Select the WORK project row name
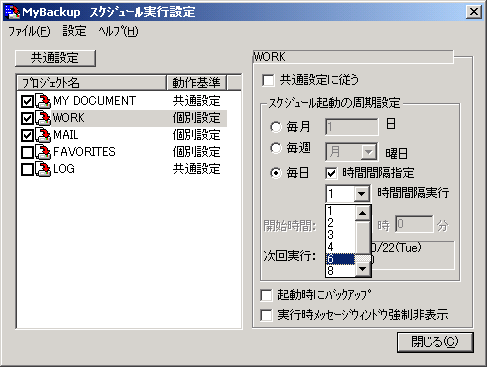The height and width of the screenshot is (367, 487). pyautogui.click(x=69, y=118)
